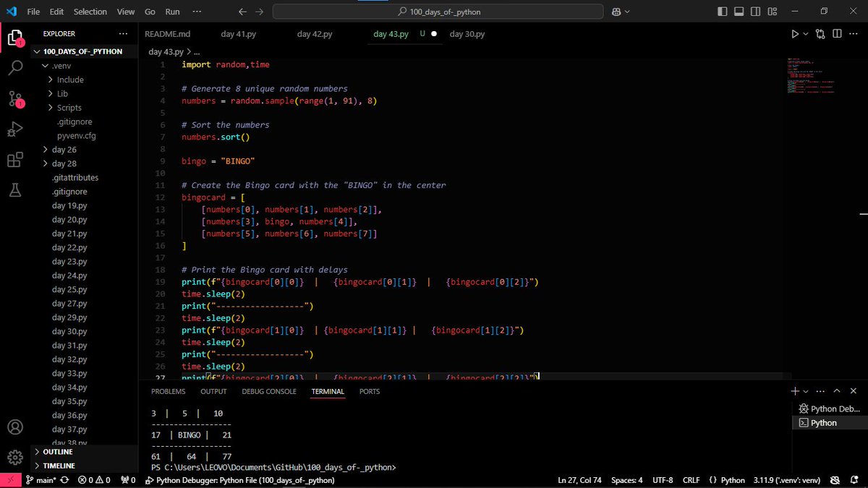Switch to the day 41.py tab

[x=239, y=34]
